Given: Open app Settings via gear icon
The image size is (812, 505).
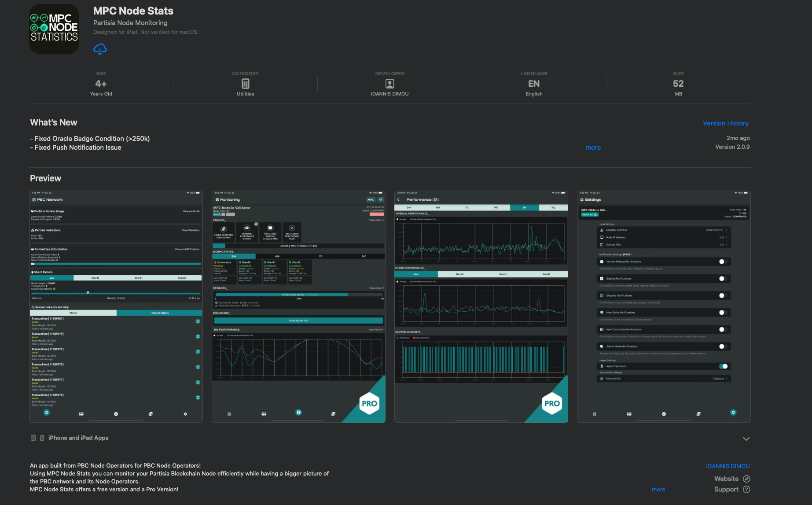Looking at the screenshot, I should point(733,413).
